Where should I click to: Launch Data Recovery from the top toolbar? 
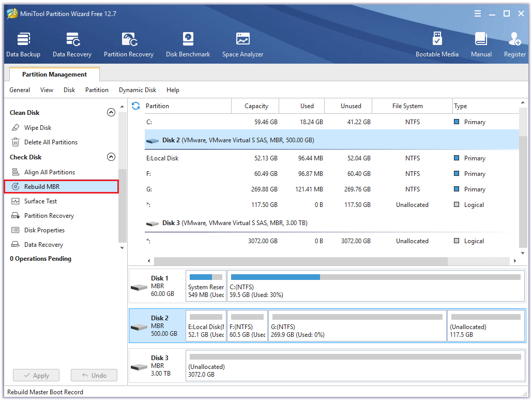[x=72, y=45]
